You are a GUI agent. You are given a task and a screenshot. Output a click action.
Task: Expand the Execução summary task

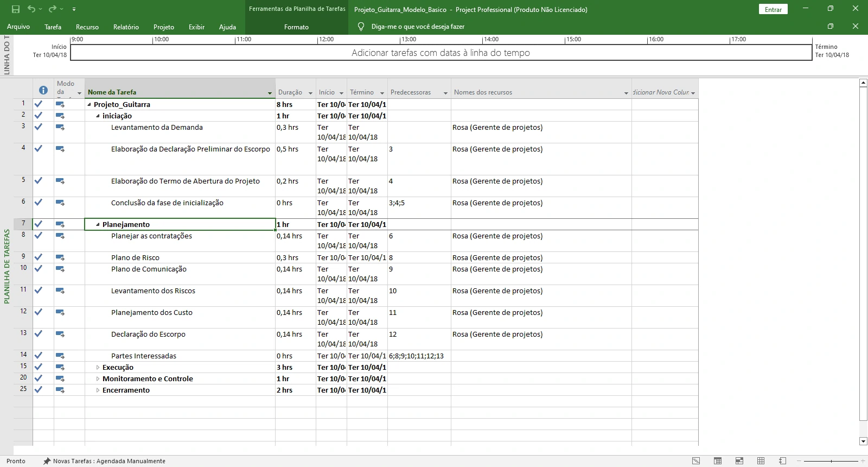[x=98, y=368]
